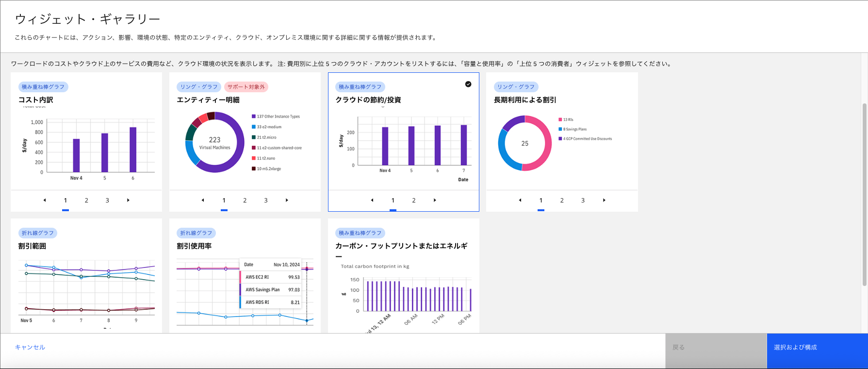
Task: Click next arrow on コスト内訳 card
Action: [128, 200]
